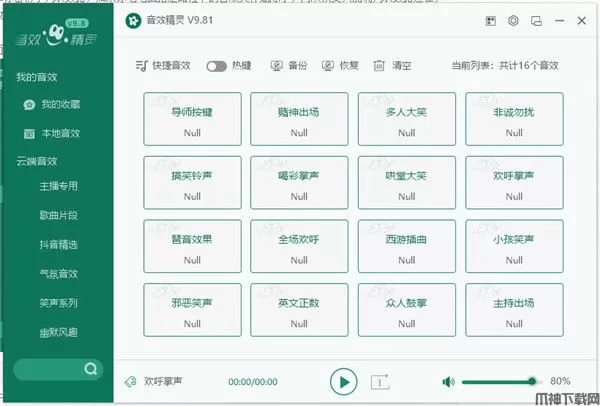This screenshot has width=600, height=406.
Task: Click the 本地音效 local sounds icon
Action: (29, 134)
